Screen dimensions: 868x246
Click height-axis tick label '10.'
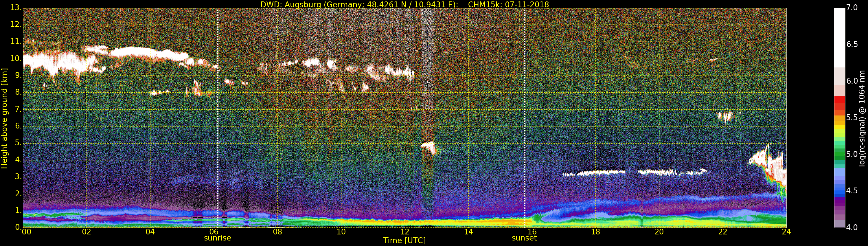(16, 58)
